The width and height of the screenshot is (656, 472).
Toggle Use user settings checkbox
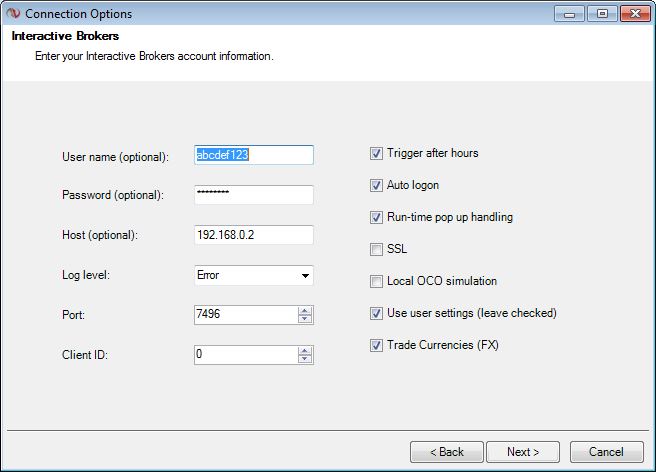376,313
